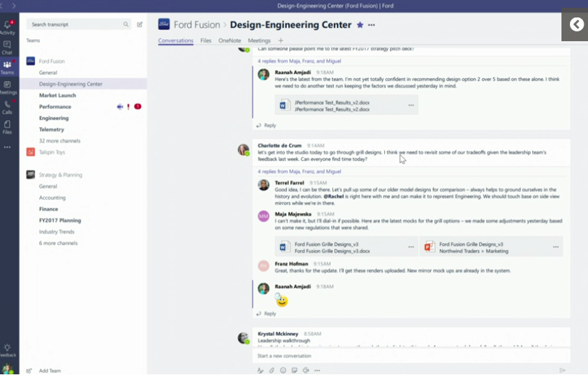
Task: Click the attach file paperclip icon
Action: click(272, 370)
